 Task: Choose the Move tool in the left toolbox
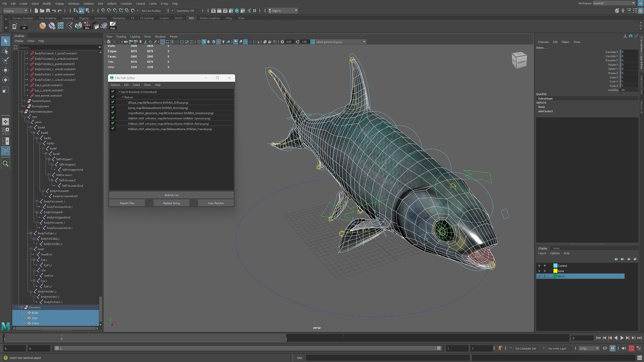coord(6,70)
